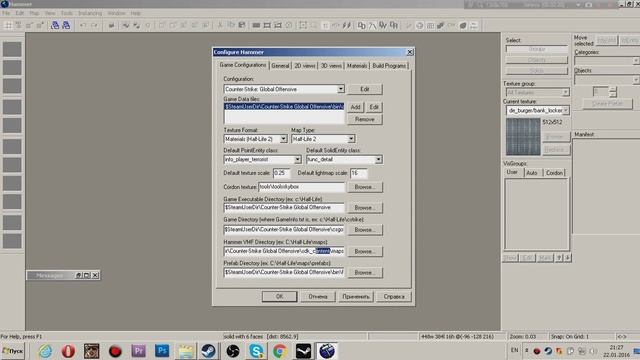640x360 pixels.
Task: Toggle the 3D grid toolbar icon
Action: click(18, 25)
